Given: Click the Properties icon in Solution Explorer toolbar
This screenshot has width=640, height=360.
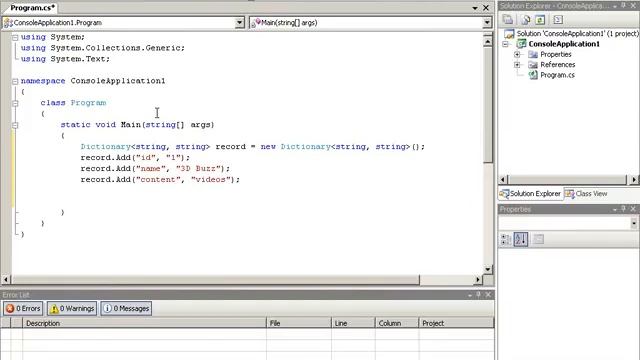Looking at the screenshot, I should (x=508, y=20).
